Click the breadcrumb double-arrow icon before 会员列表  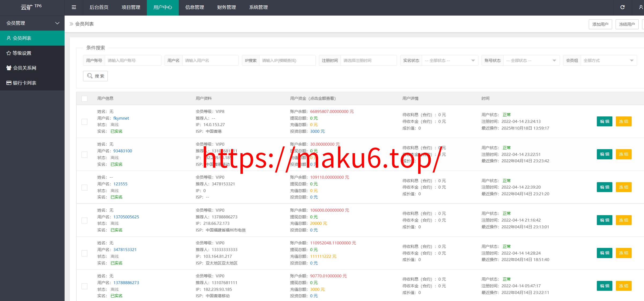point(71,24)
